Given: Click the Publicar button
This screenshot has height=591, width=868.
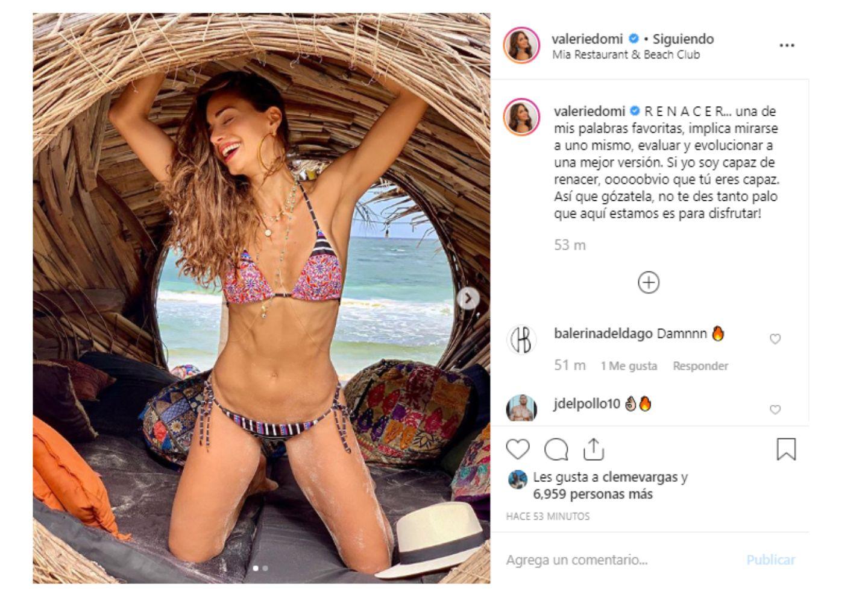Looking at the screenshot, I should 771,560.
